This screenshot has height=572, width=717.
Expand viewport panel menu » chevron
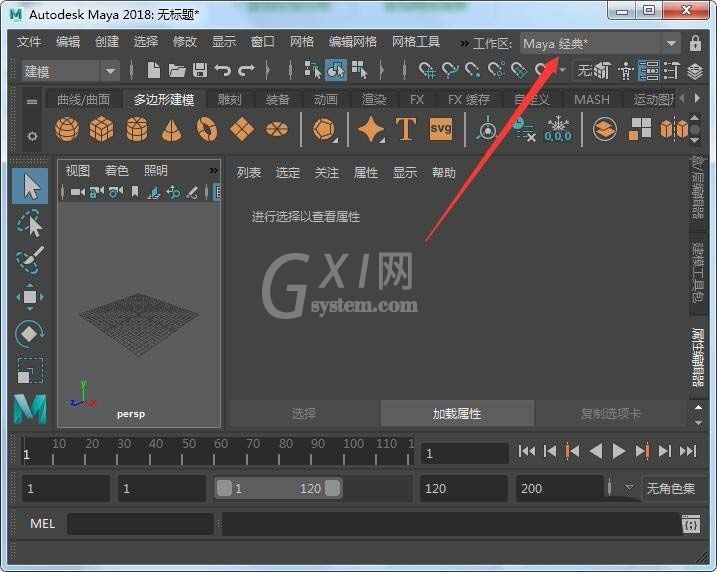[x=213, y=171]
